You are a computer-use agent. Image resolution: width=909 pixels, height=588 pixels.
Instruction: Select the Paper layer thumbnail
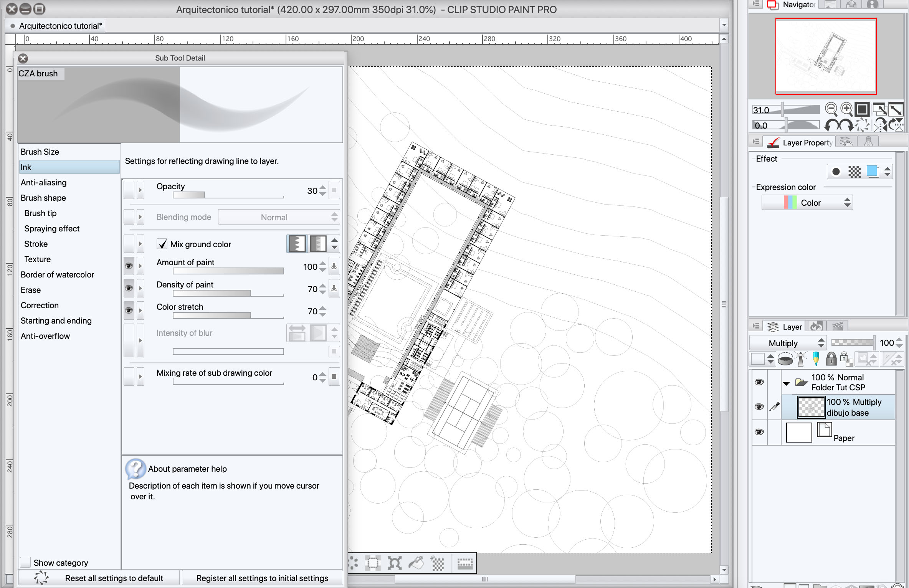[x=799, y=433]
